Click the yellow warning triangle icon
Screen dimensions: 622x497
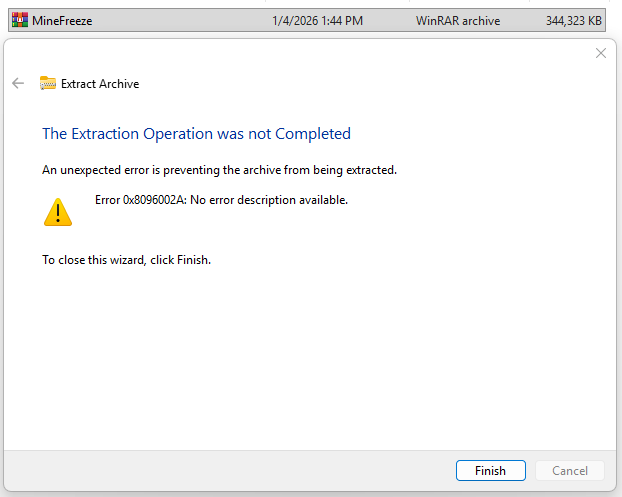point(58,210)
